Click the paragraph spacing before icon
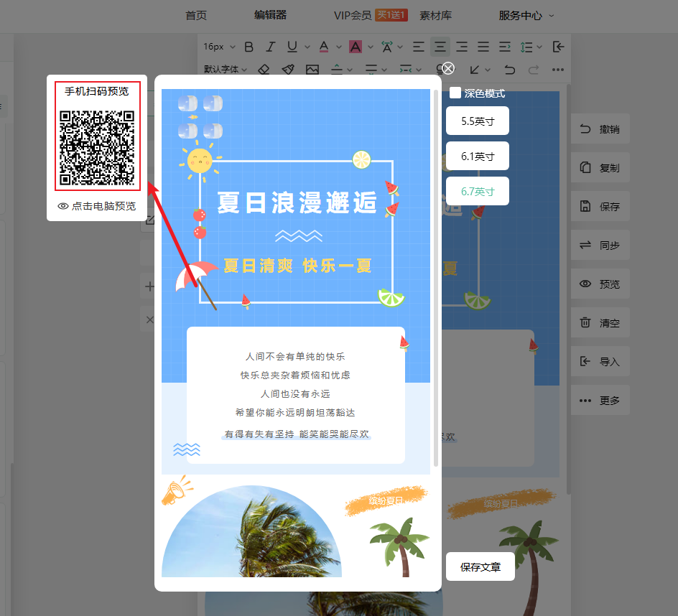 [337, 70]
